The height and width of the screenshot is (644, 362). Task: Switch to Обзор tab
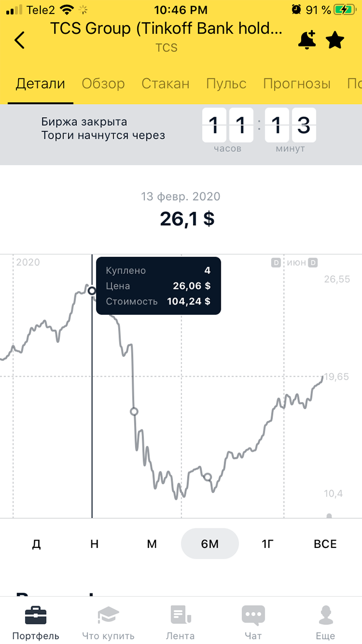(x=103, y=83)
